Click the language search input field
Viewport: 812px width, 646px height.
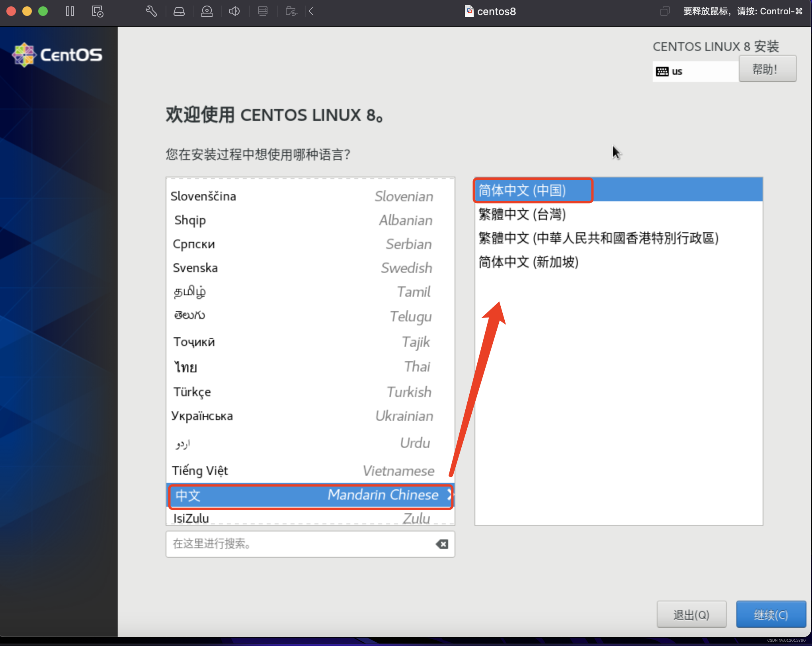tap(310, 544)
